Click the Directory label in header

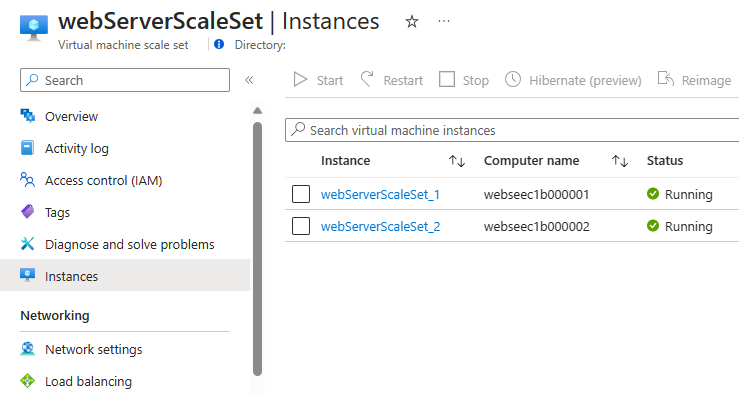(x=260, y=45)
